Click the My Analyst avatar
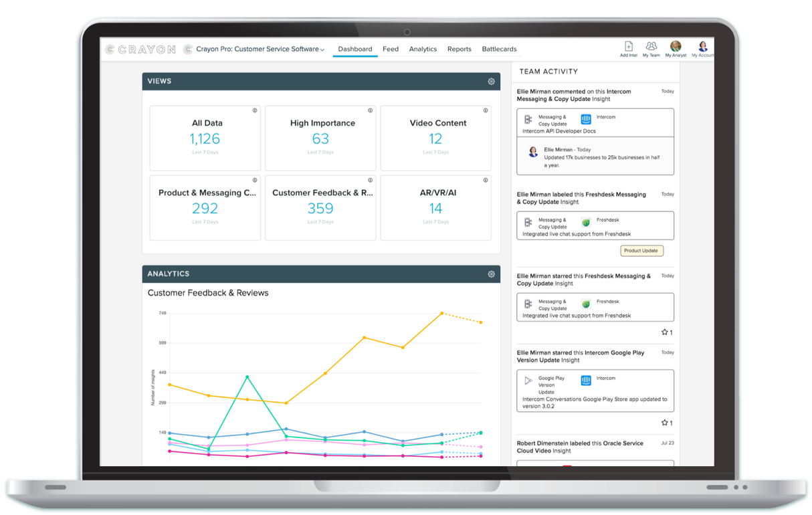812x515 pixels. pos(676,47)
